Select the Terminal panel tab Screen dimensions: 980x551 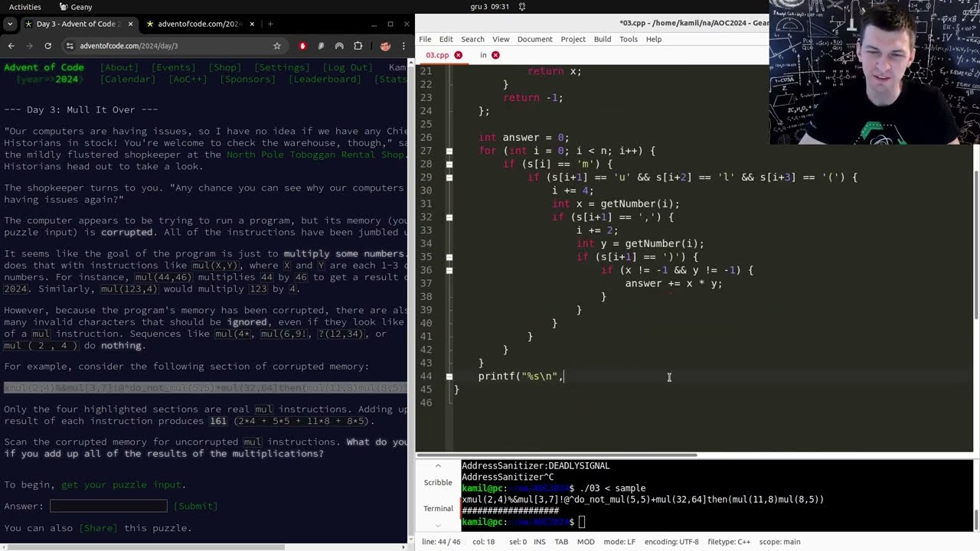438,508
